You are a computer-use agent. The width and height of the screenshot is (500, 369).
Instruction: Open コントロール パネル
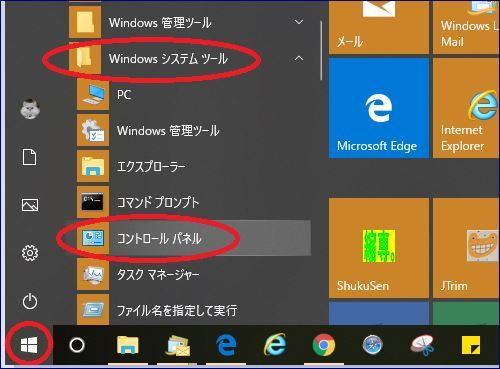[193, 238]
